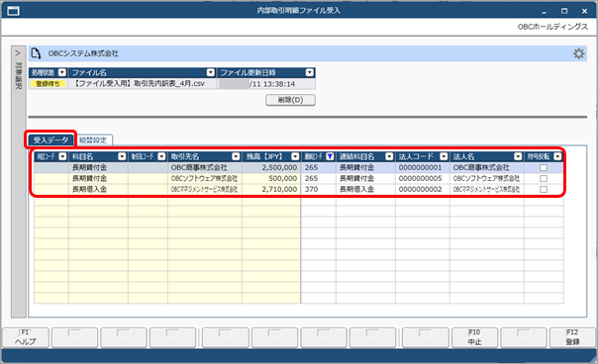Switch to the 受入データ tab
Image resolution: width=598 pixels, height=364 pixels.
pos(50,139)
